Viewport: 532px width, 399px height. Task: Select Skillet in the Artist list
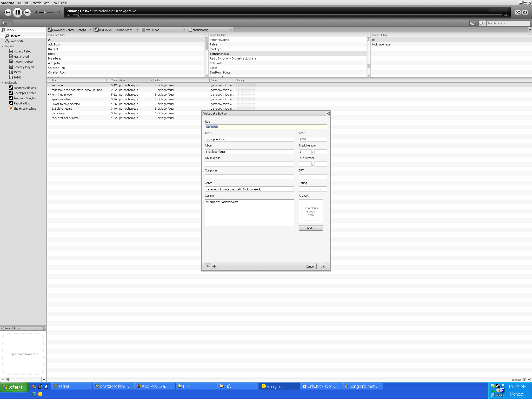(288, 68)
